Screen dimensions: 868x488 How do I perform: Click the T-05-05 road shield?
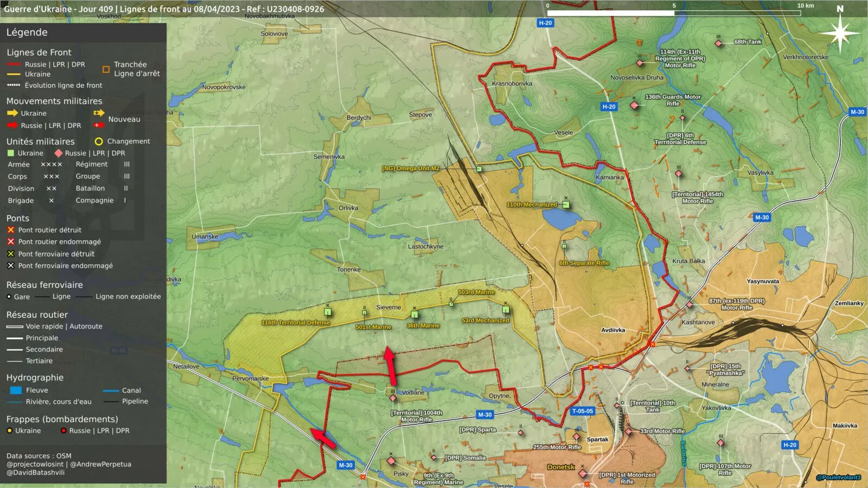583,411
